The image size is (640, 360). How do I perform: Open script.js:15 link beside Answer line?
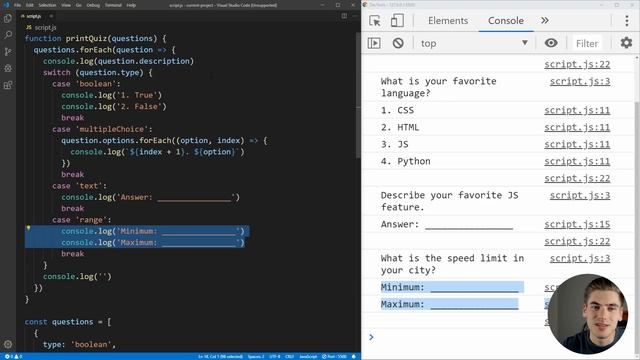point(577,224)
